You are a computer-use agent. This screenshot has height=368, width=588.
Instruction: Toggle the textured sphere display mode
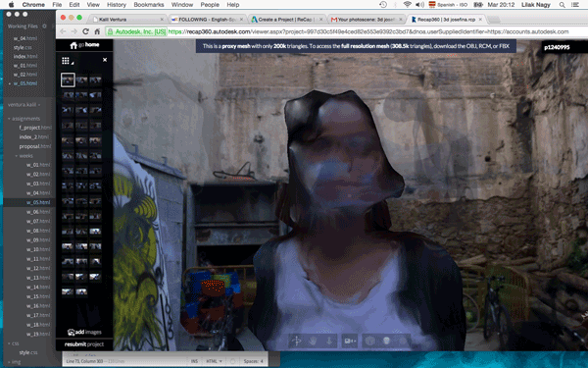(386, 341)
